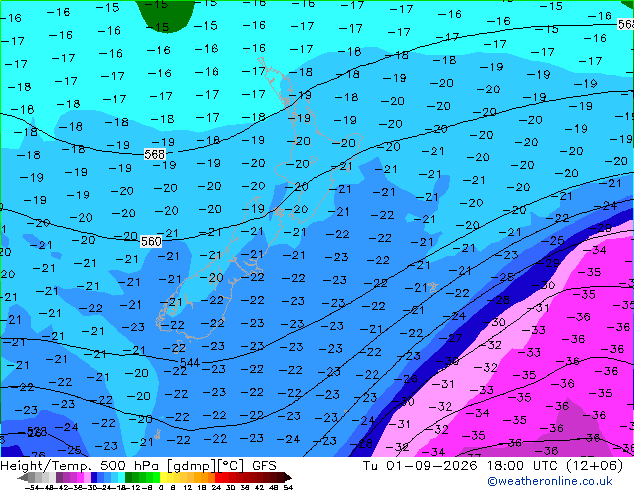Pick the dark green swatch in the legend
Screen dimensions: 634x490
[129, 478]
